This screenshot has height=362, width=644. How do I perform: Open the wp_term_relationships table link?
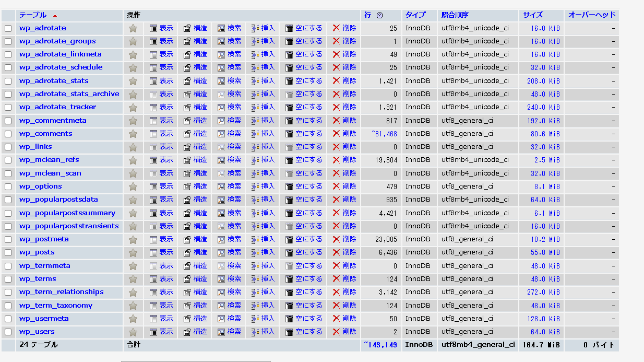62,292
